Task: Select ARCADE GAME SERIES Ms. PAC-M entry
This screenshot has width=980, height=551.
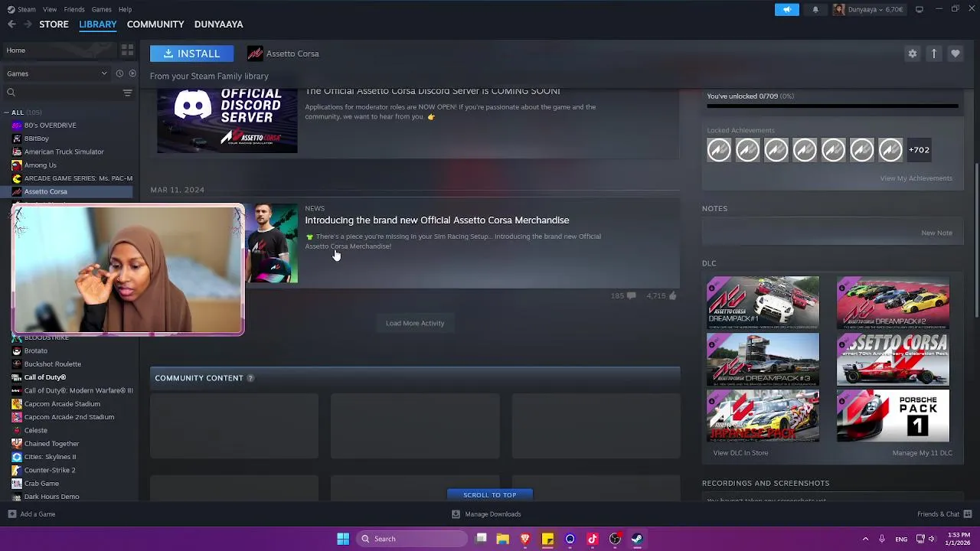Action: click(77, 178)
